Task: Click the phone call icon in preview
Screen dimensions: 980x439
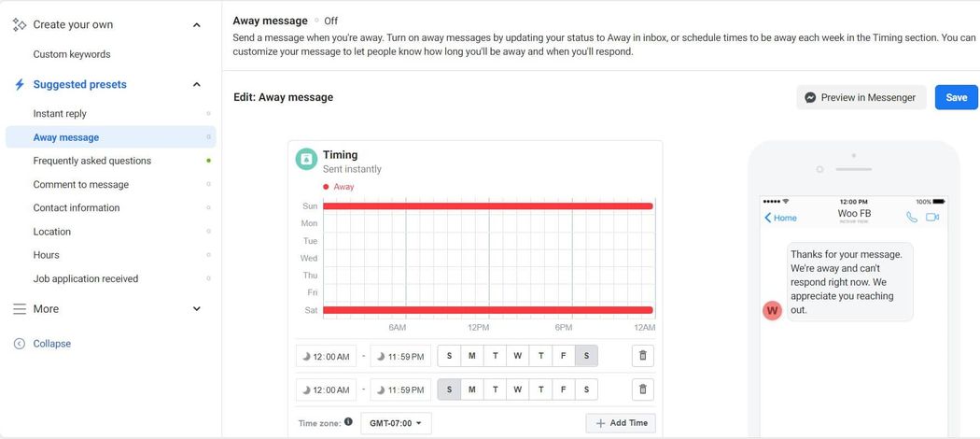Action: click(912, 218)
